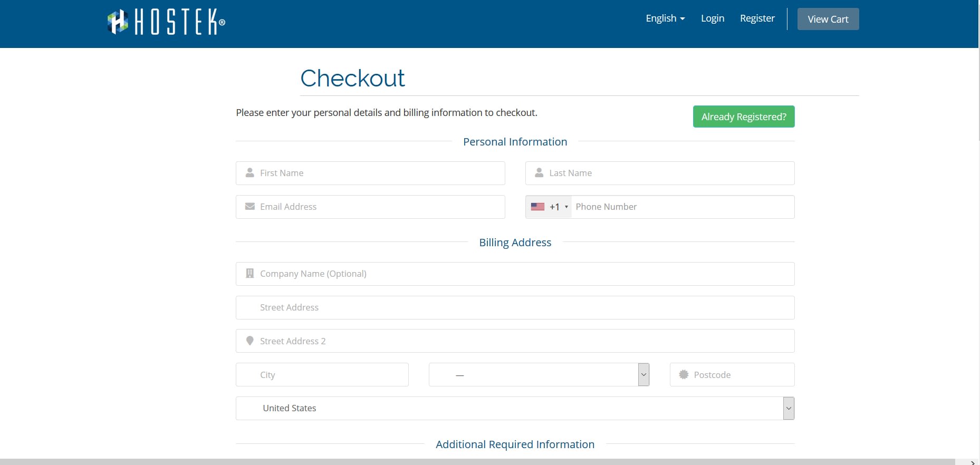Click the map pin icon in Street Address 2
This screenshot has width=980, height=465.
(x=250, y=341)
